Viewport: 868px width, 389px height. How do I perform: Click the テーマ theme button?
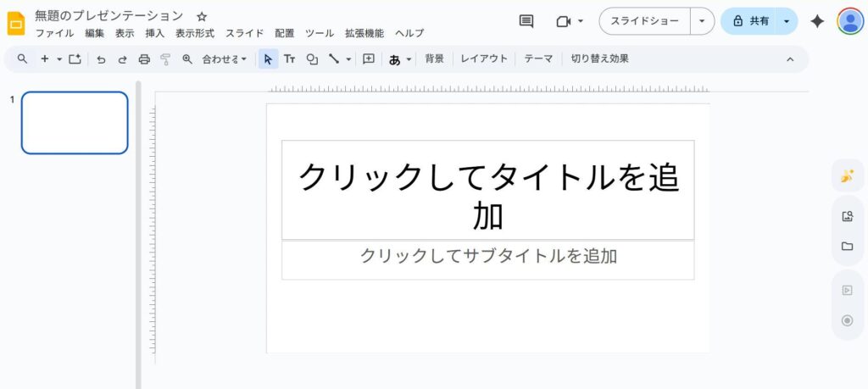(x=538, y=58)
